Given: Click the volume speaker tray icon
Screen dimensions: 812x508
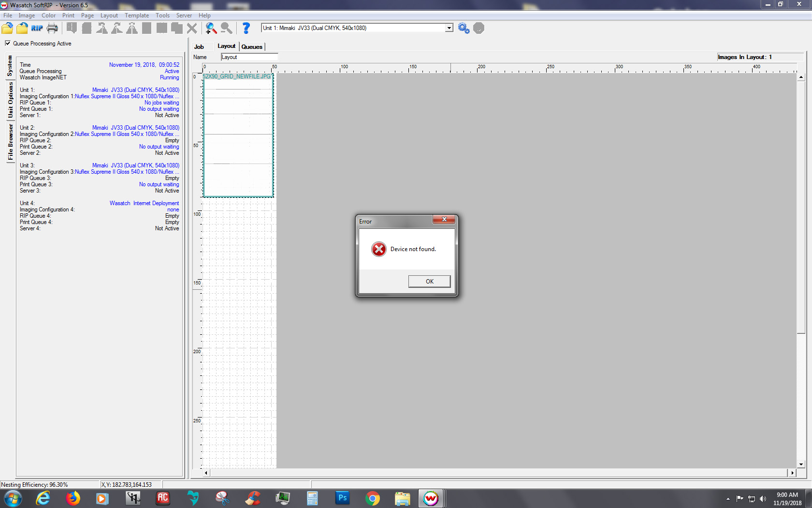Looking at the screenshot, I should pyautogui.click(x=763, y=499).
